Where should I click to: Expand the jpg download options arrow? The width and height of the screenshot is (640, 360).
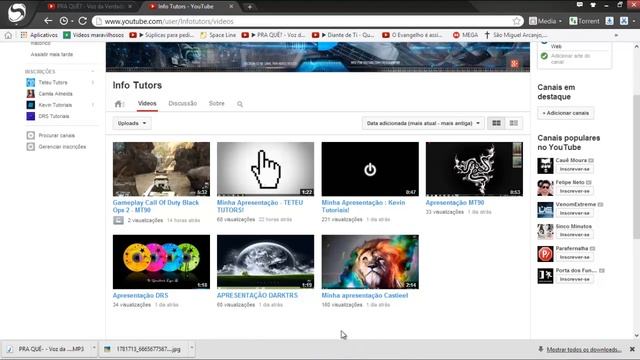191,348
